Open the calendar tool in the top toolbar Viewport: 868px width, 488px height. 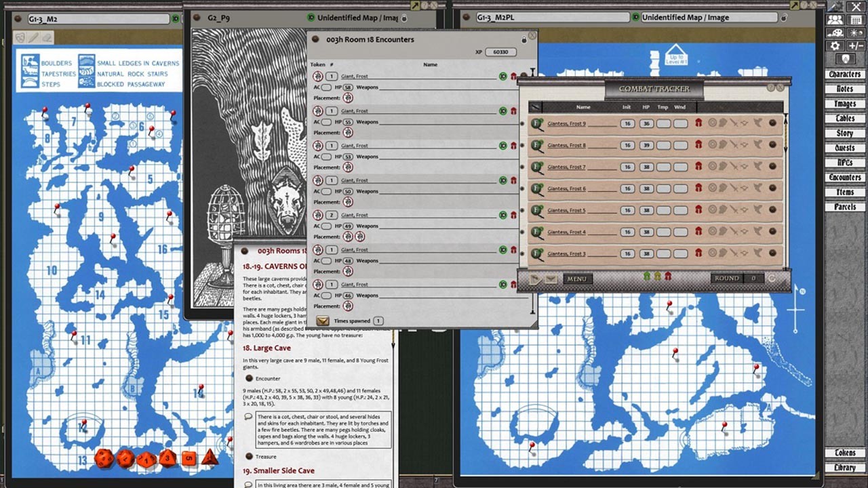tap(856, 20)
